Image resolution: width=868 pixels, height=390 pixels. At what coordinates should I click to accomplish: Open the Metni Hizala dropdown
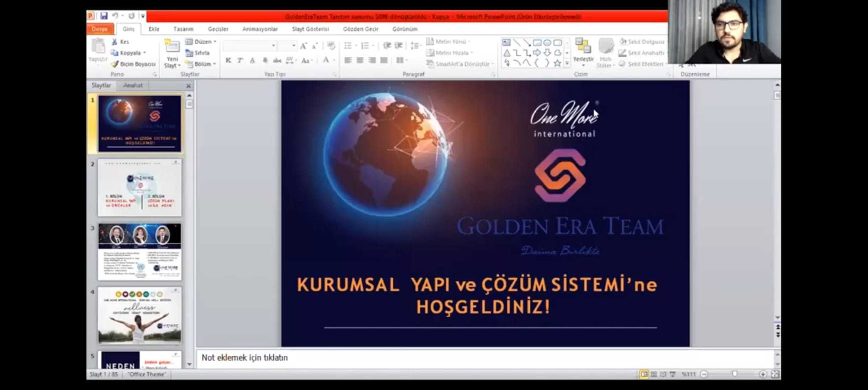click(x=450, y=53)
